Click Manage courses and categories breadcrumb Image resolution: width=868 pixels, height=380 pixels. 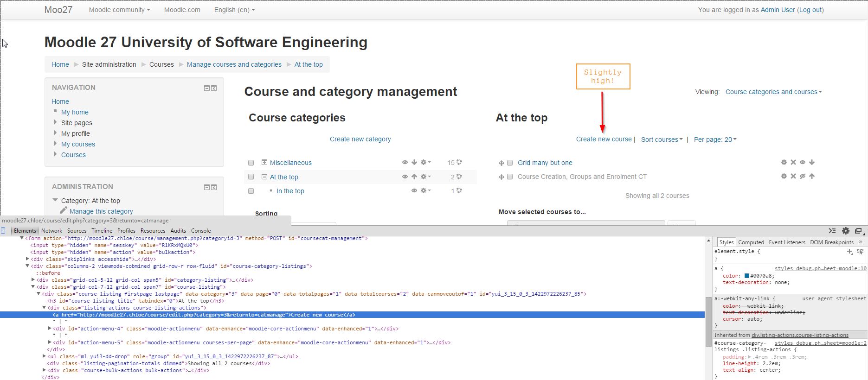coord(234,64)
